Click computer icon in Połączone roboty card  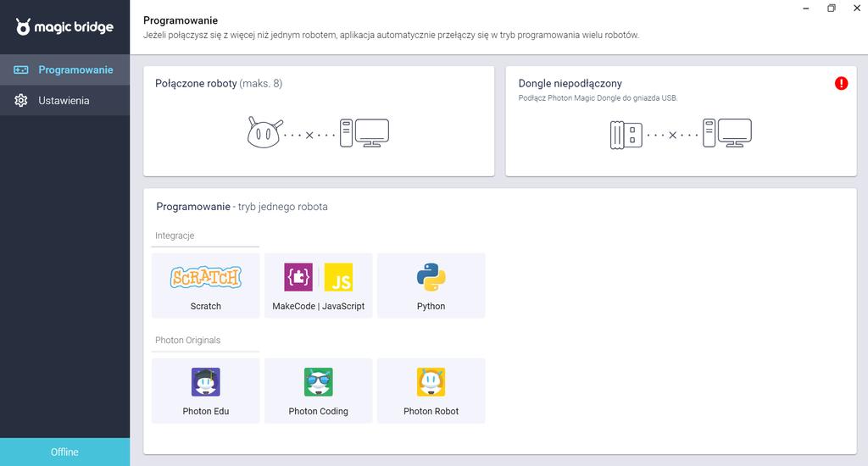coord(364,133)
